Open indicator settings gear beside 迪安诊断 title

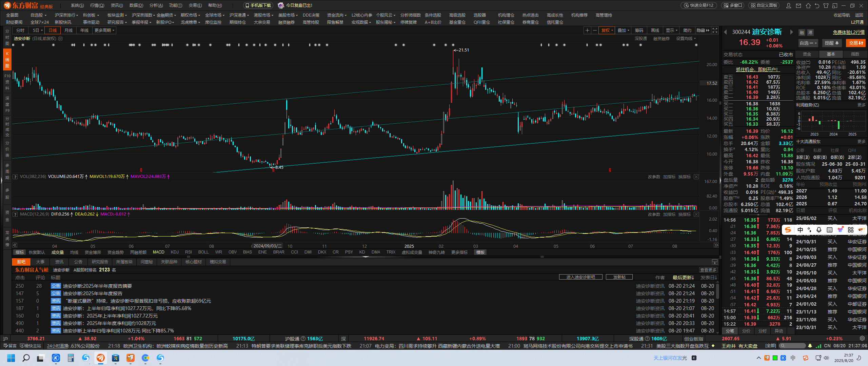point(60,39)
